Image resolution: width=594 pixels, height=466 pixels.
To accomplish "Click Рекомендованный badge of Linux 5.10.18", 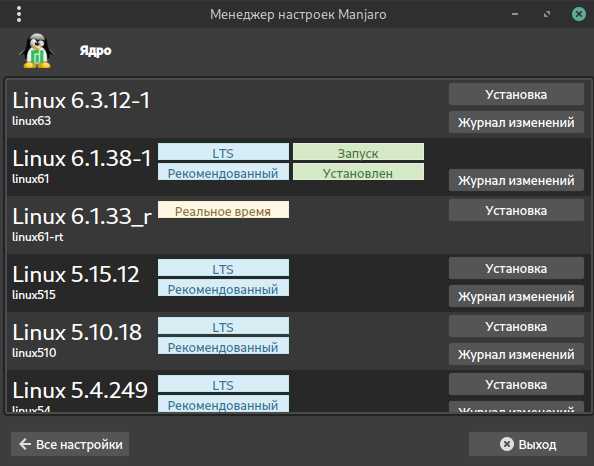I will tap(223, 346).
